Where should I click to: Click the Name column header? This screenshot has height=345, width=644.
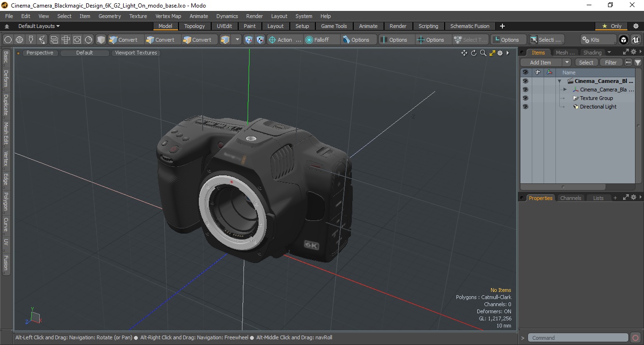coord(569,73)
